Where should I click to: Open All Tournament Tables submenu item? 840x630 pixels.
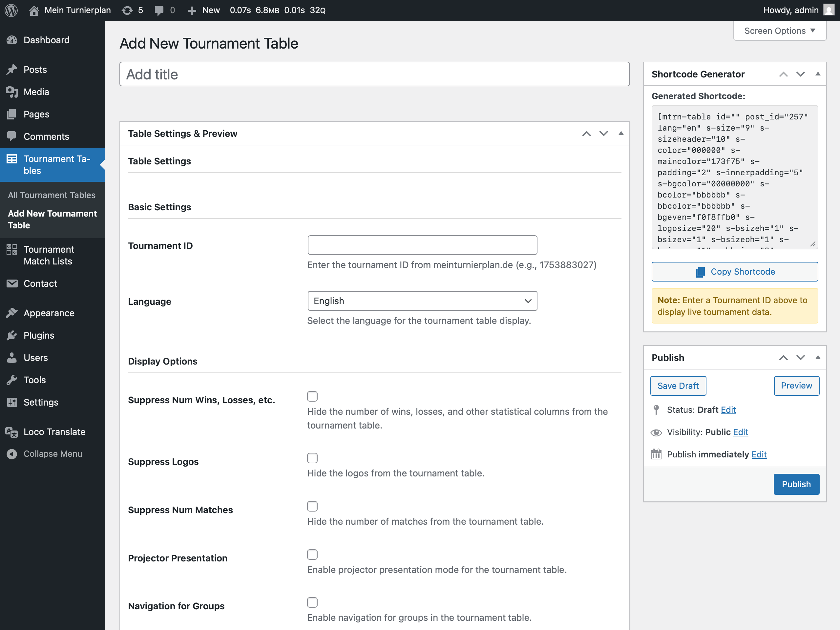point(52,195)
